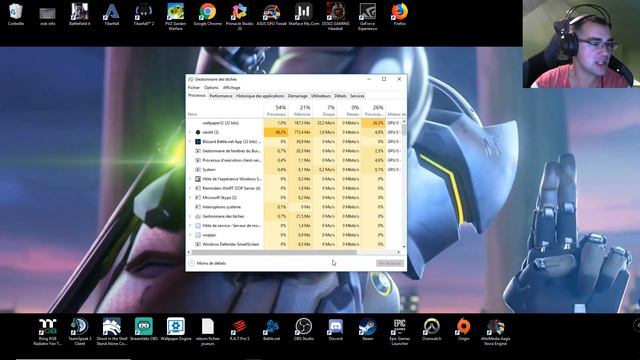Select the Windows Defender SmartScreen row
This screenshot has width=640, height=360.
tap(294, 244)
